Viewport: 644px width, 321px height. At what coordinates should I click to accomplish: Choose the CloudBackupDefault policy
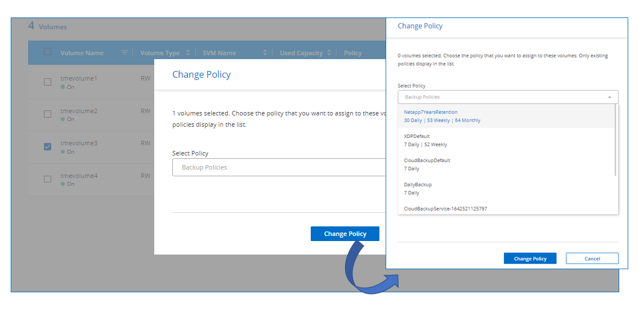[507, 164]
